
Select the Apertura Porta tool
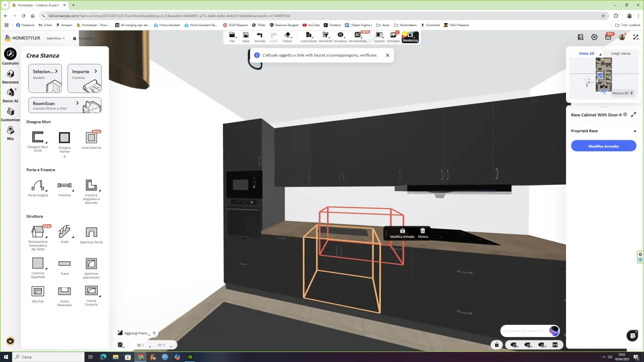[x=91, y=235]
